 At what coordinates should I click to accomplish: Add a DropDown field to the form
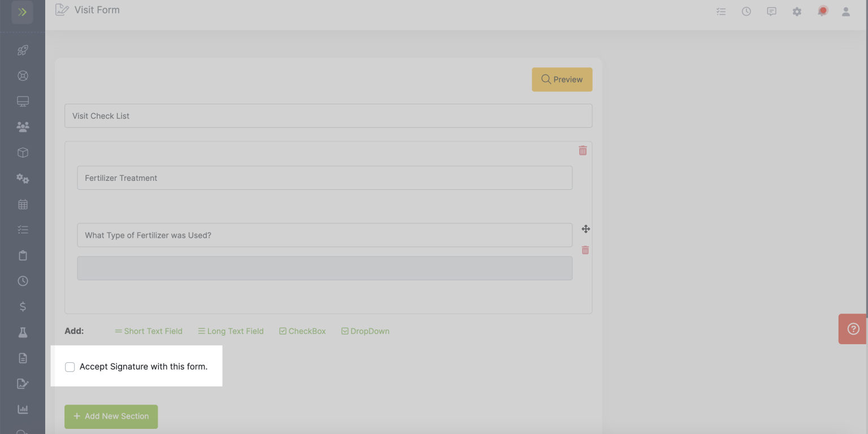[x=365, y=331]
